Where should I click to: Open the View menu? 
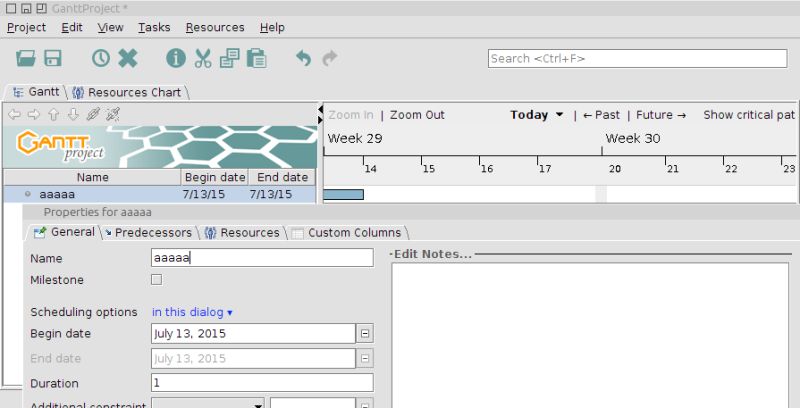(110, 28)
